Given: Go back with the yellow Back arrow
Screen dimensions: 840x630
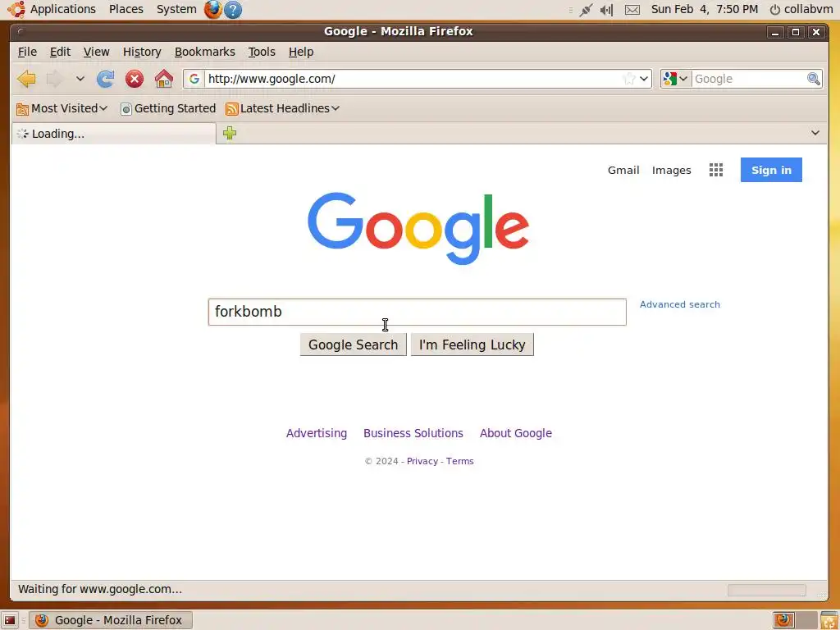Looking at the screenshot, I should tap(26, 79).
